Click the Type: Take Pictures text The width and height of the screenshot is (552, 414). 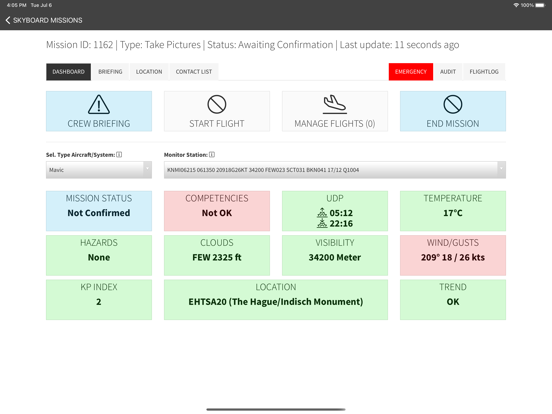pyautogui.click(x=160, y=45)
